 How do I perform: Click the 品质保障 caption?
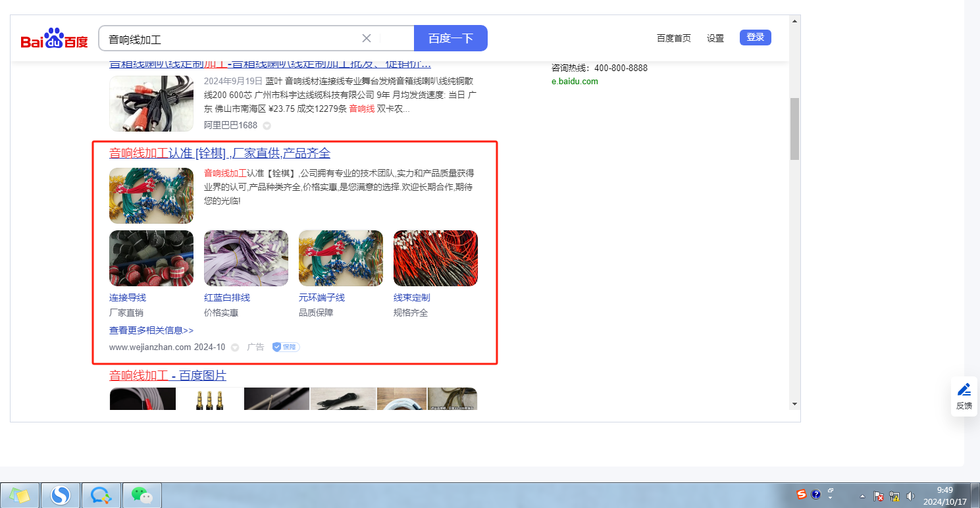pos(316,313)
